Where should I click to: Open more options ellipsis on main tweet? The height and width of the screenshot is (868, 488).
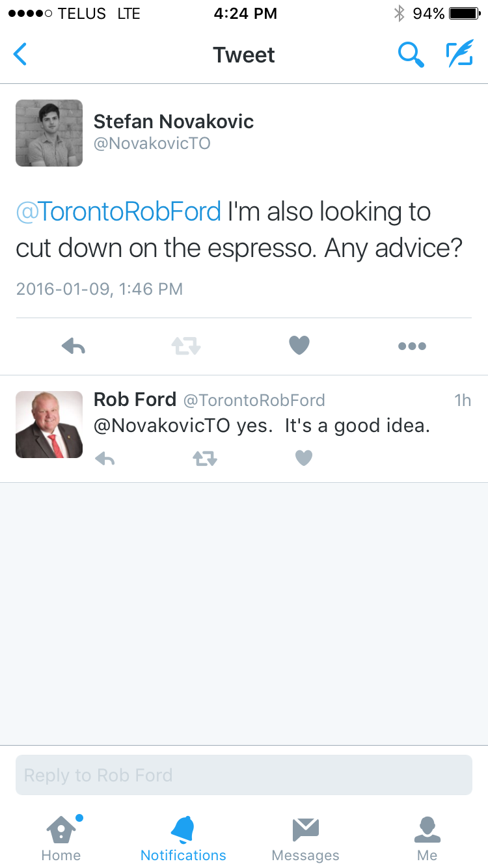point(412,346)
